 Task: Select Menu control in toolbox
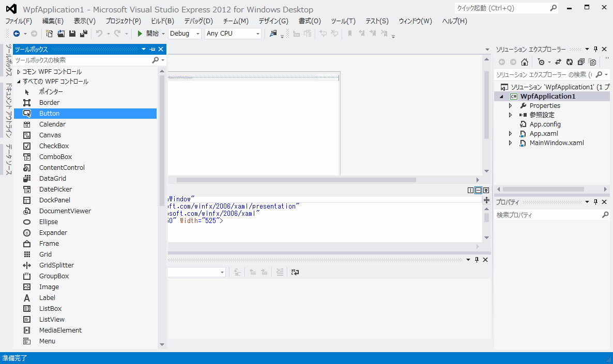pos(85,341)
